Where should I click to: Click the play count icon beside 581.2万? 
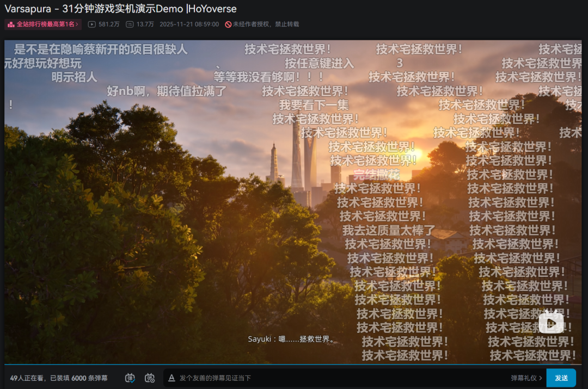[91, 24]
